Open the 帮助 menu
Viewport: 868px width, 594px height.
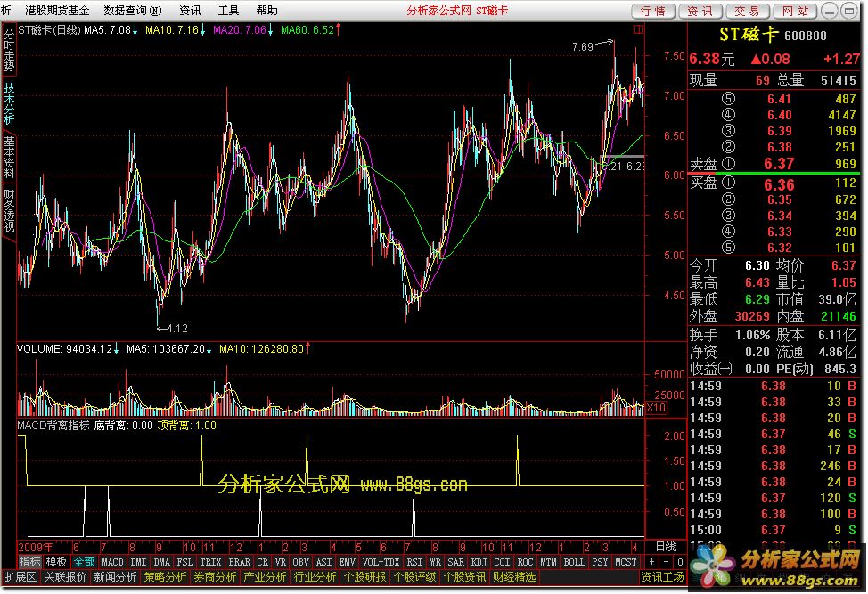[x=266, y=11]
